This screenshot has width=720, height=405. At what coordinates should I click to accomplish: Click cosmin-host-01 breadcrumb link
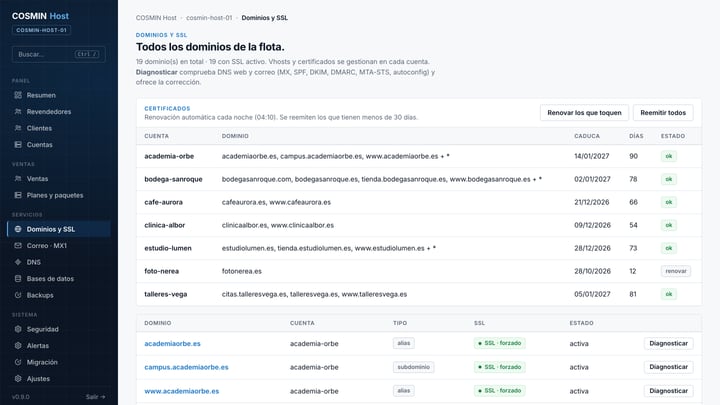point(209,18)
